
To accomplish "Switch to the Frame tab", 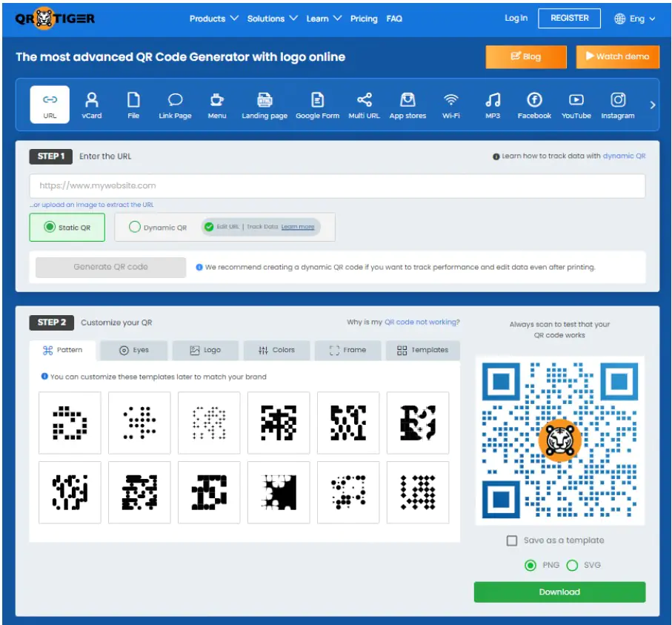I will (x=347, y=350).
